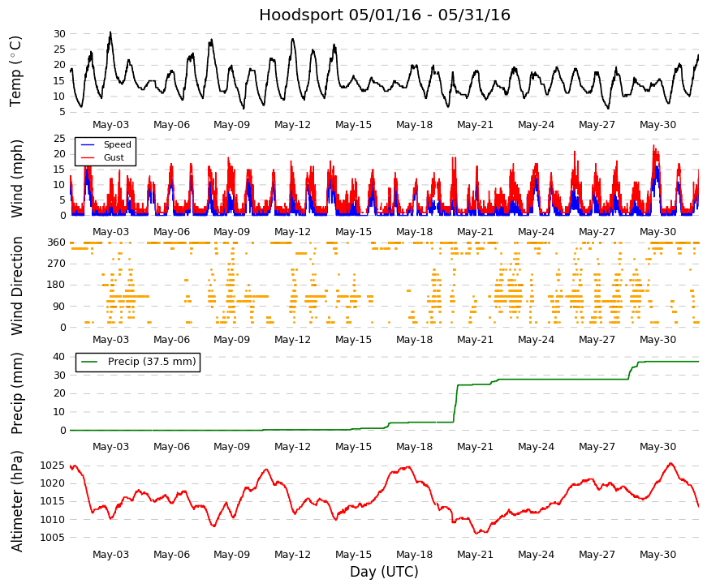Click the Wind (mph) axis label

pos(16,178)
